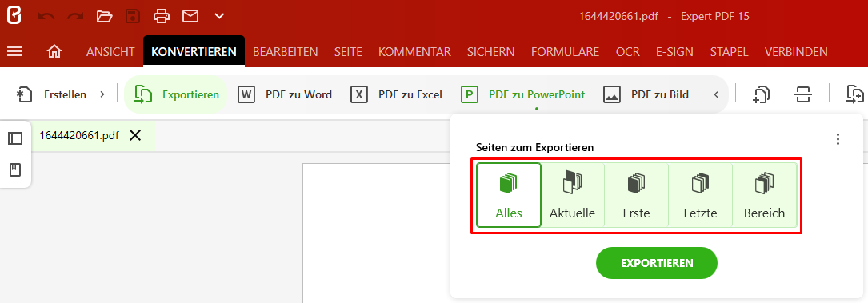This screenshot has width=868, height=303.
Task: Click the scan icon beside the duplicate-page icon
Action: (x=802, y=94)
